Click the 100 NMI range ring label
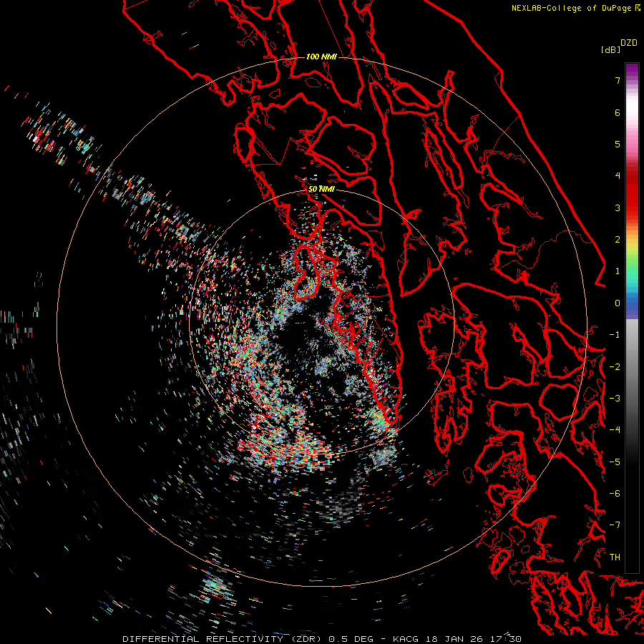Viewport: 644px width, 644px height. click(x=321, y=57)
